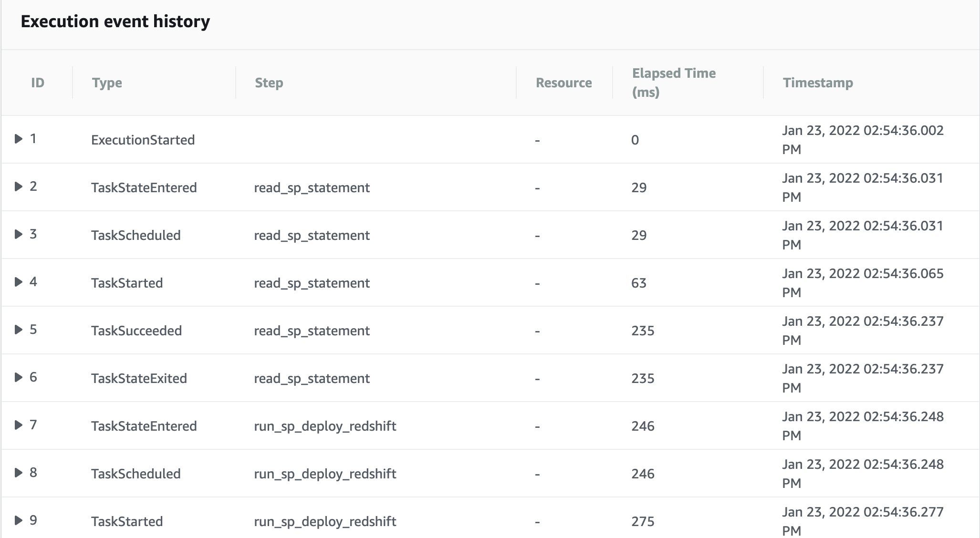The image size is (980, 538).
Task: Select run_sp_deploy_redshift step in TaskStateEntered row
Action: pyautogui.click(x=325, y=426)
